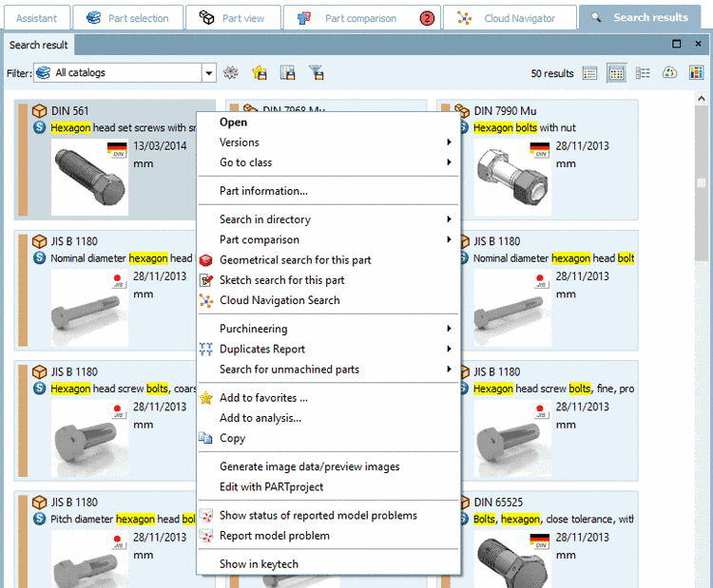Click the "DIN 65525" title
713x588 pixels.
coord(498,503)
